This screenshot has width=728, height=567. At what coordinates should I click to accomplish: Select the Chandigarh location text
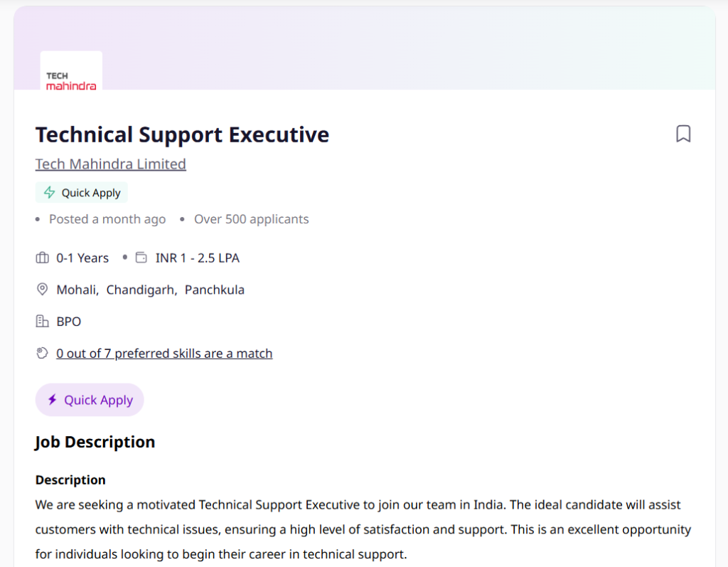[141, 290]
